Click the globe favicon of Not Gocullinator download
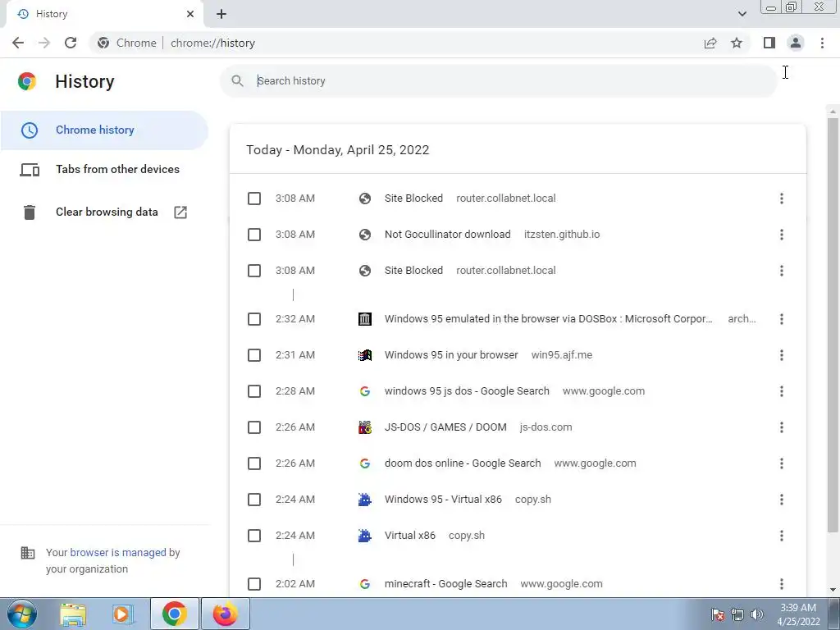840x630 pixels. 365,235
